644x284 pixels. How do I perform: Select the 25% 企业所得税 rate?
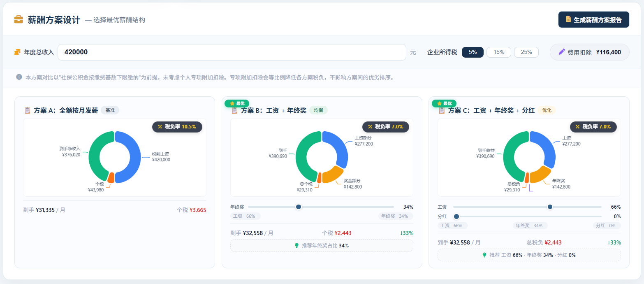tap(526, 52)
